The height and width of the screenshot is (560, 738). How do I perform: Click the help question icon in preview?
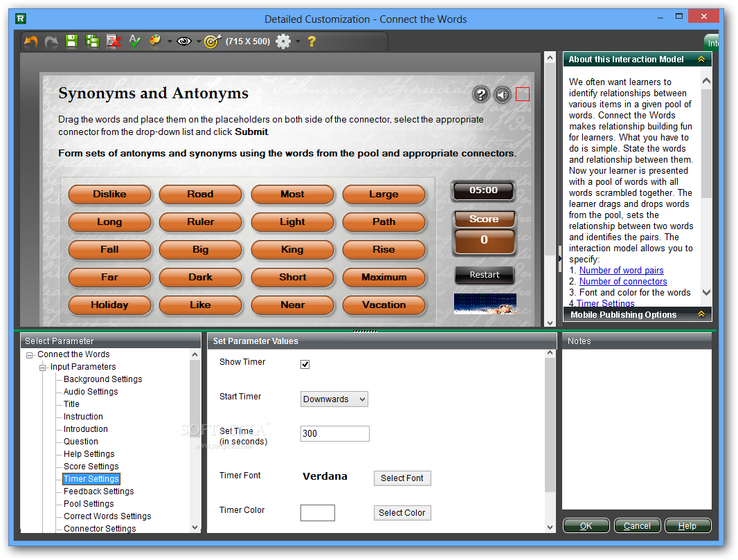point(480,95)
